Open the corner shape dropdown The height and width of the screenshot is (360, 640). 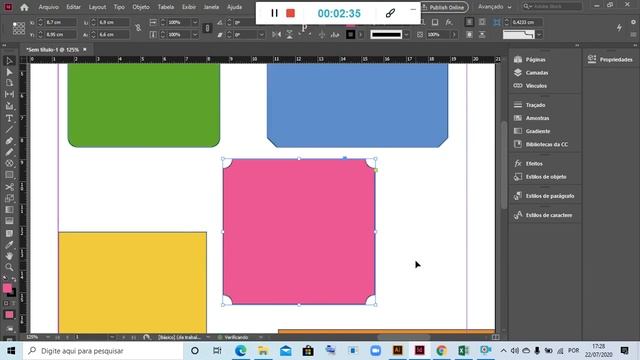point(540,35)
